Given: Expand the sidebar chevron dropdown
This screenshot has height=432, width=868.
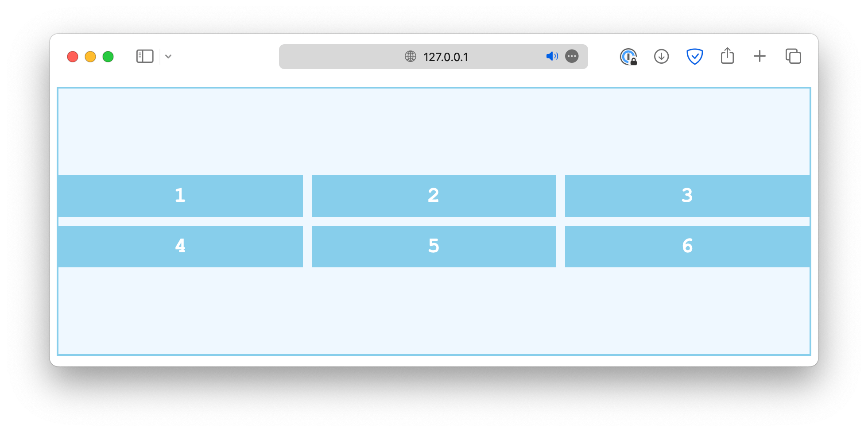Looking at the screenshot, I should point(168,57).
